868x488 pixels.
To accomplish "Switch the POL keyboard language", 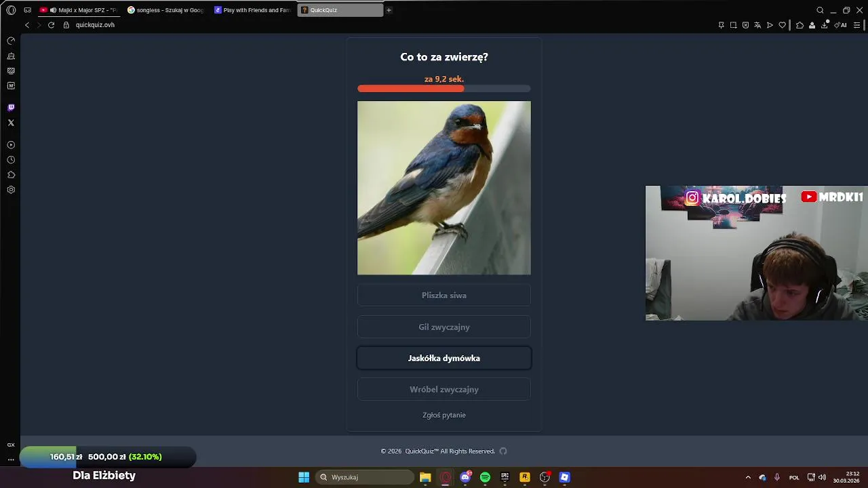I will tap(794, 477).
